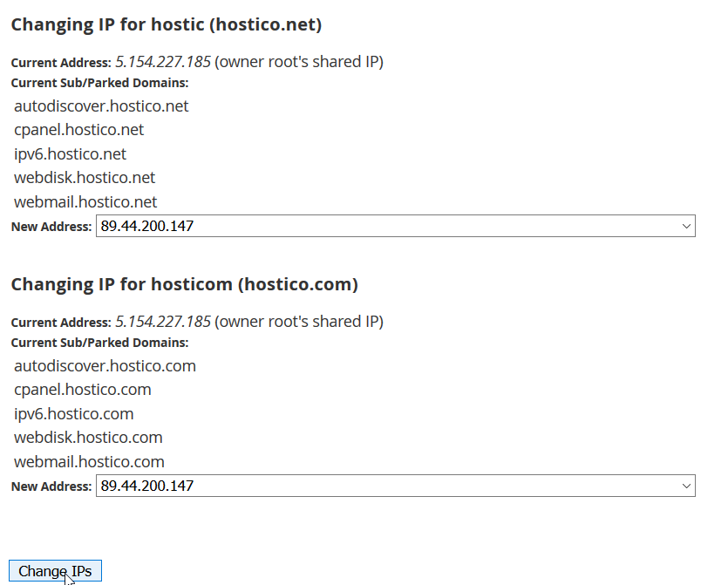Click the ipv6.hostico.net entry
The height and width of the screenshot is (585, 728).
click(70, 154)
